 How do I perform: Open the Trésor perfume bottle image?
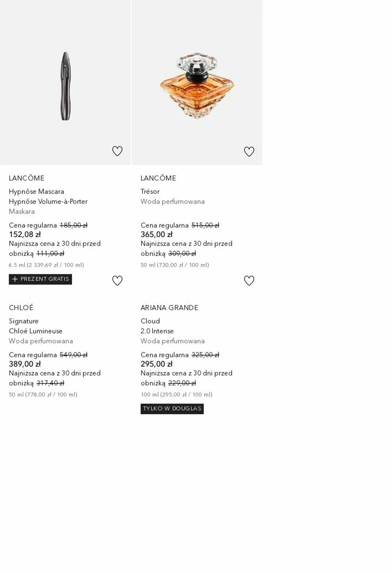coord(197,86)
